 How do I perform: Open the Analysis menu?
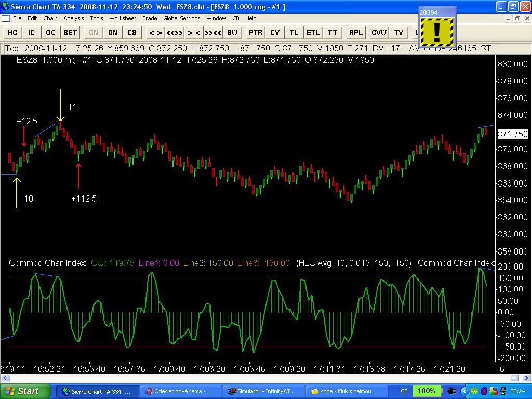(x=74, y=18)
